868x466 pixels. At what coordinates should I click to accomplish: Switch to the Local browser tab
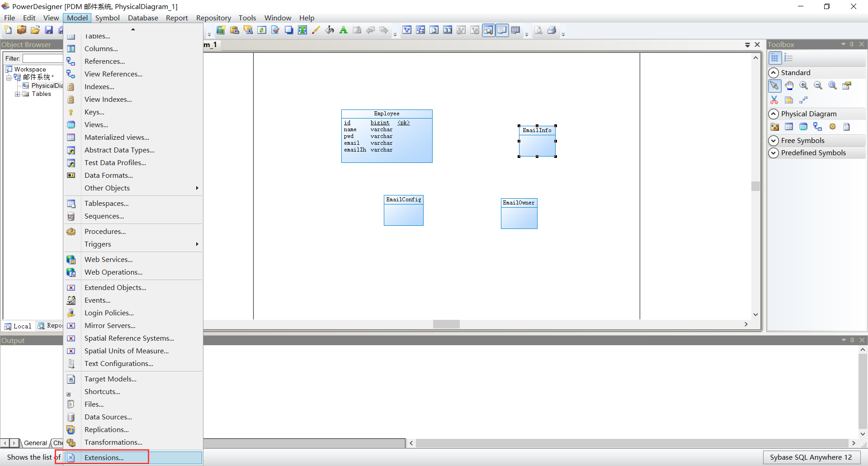18,326
